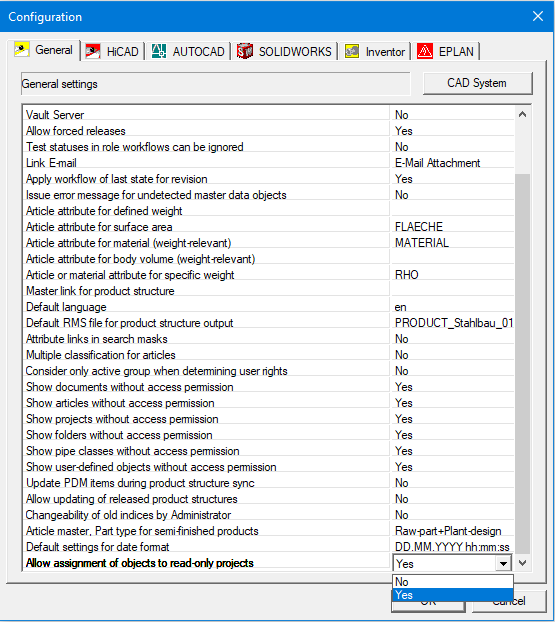Select Multiple classification for articles
555x622 pixels.
[206, 355]
